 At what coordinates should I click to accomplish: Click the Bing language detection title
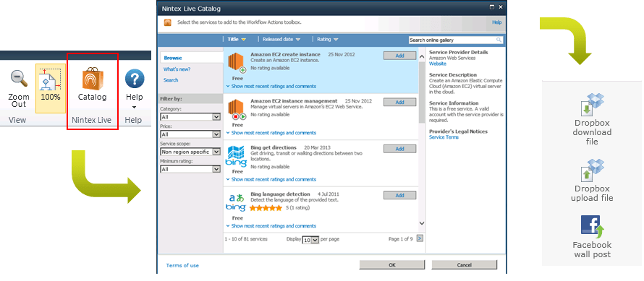point(280,194)
